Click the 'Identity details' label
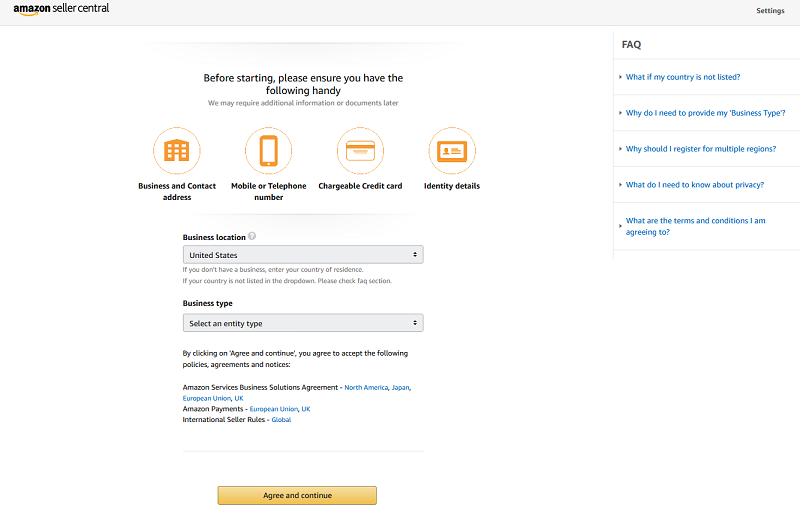The image size is (800, 528). pyautogui.click(x=452, y=186)
